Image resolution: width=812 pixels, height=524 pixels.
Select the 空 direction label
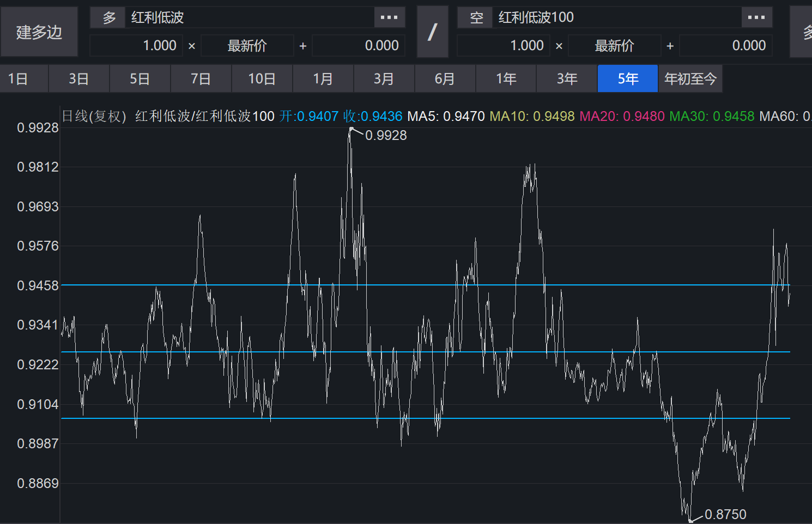coord(476,17)
